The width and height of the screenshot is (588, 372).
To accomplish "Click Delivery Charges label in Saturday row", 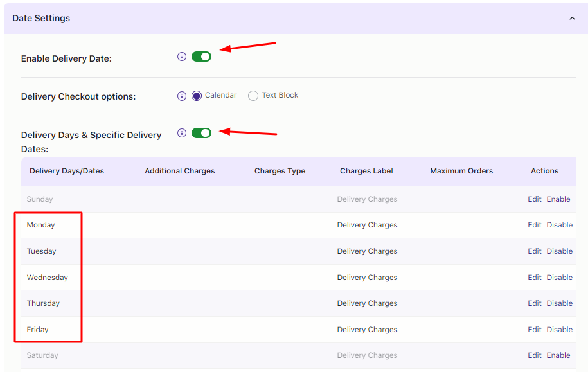I will [367, 355].
